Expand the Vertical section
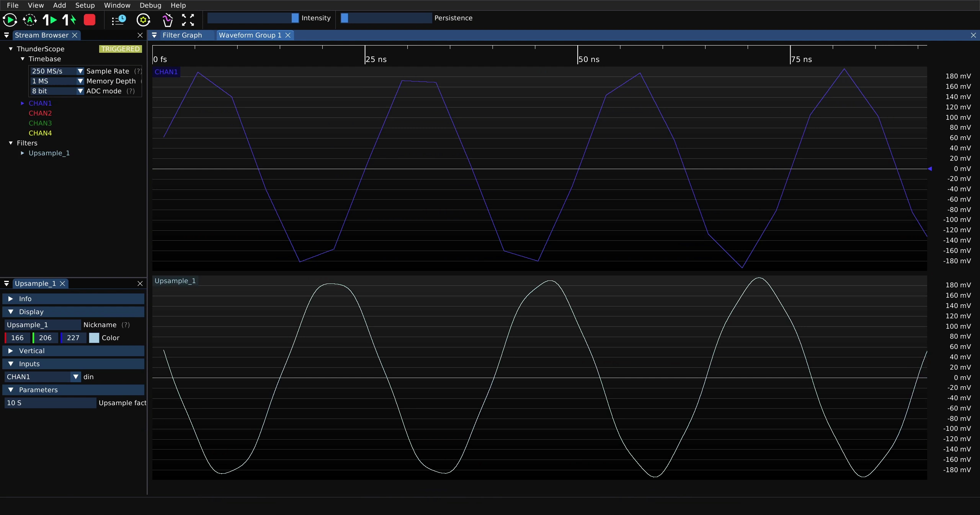 73,351
